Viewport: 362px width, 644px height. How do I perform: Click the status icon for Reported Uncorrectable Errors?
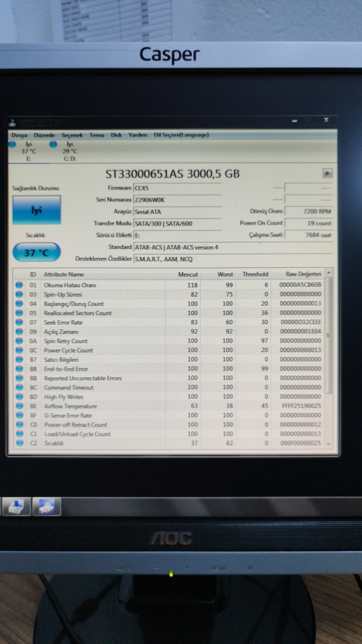(19, 378)
